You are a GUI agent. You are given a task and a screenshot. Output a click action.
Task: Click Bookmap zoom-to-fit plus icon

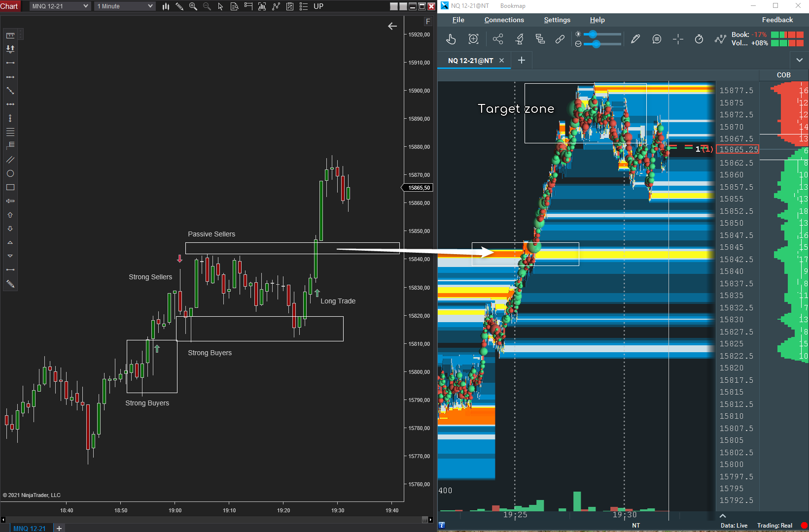coord(473,39)
